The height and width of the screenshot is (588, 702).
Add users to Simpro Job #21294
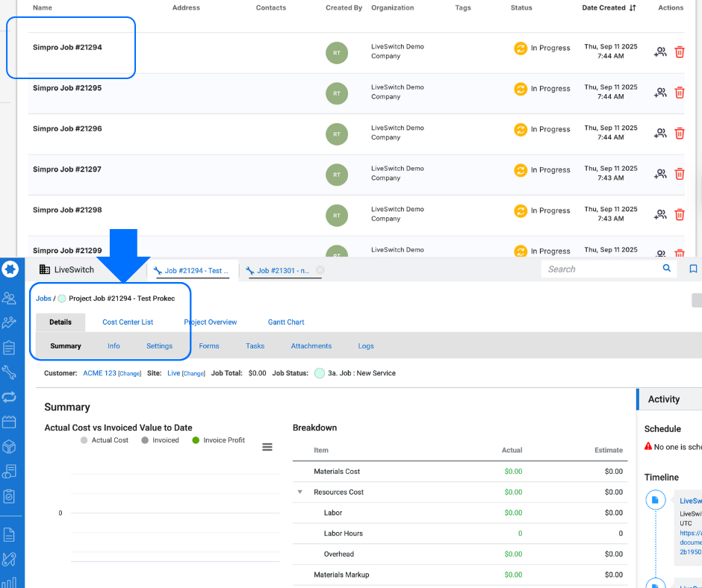click(660, 52)
